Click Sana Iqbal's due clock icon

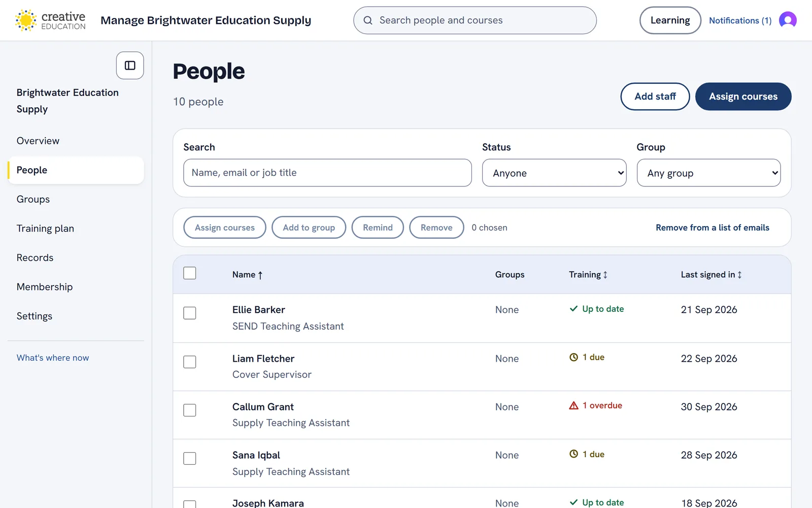coord(573,454)
